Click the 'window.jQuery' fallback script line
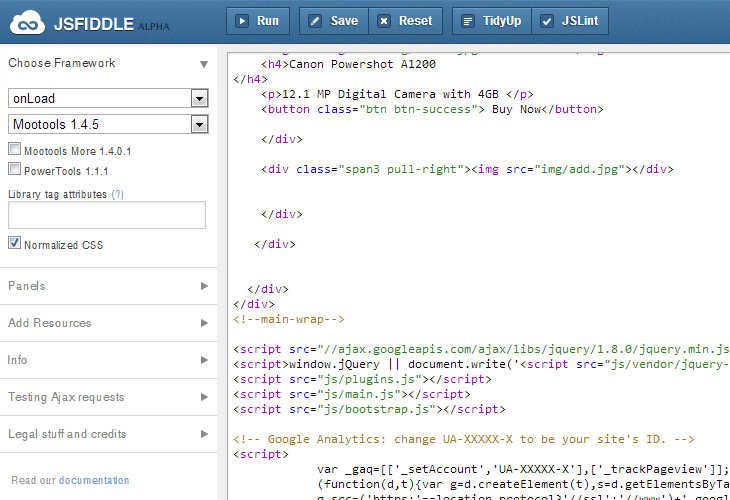 [x=481, y=364]
